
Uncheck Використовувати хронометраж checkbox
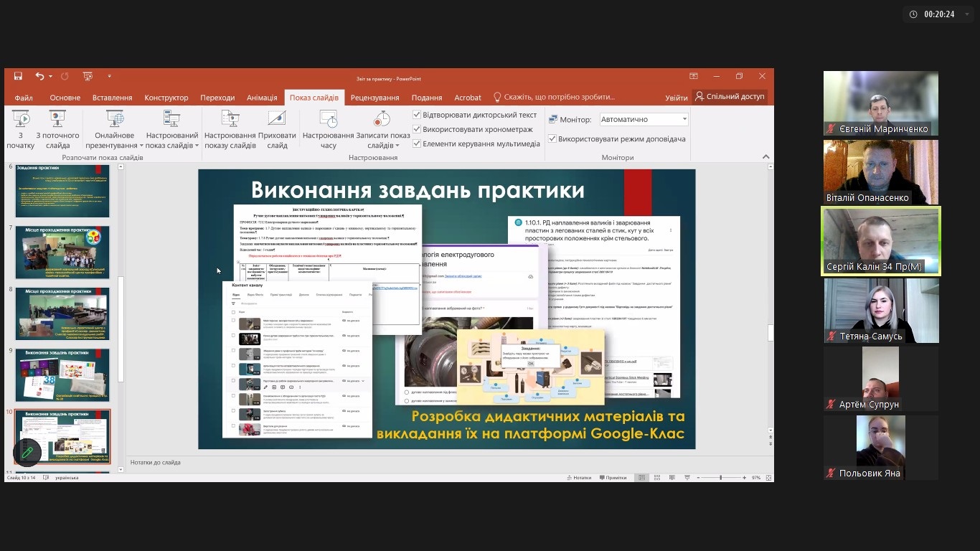417,129
